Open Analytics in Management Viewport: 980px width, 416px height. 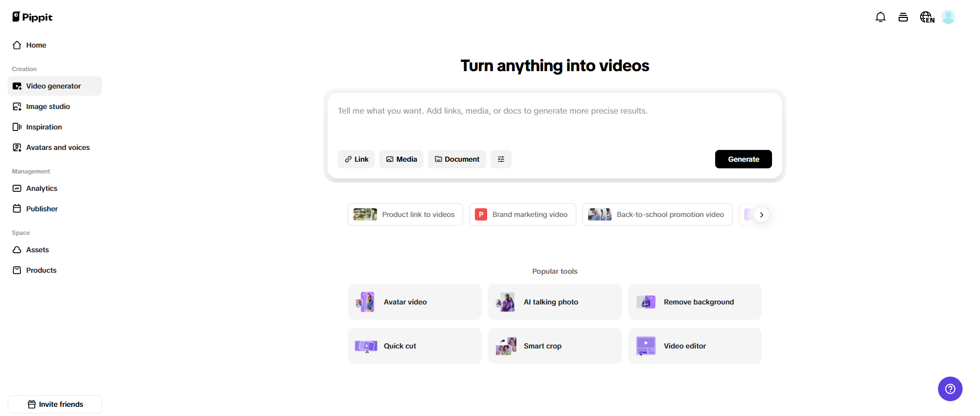coord(55,188)
